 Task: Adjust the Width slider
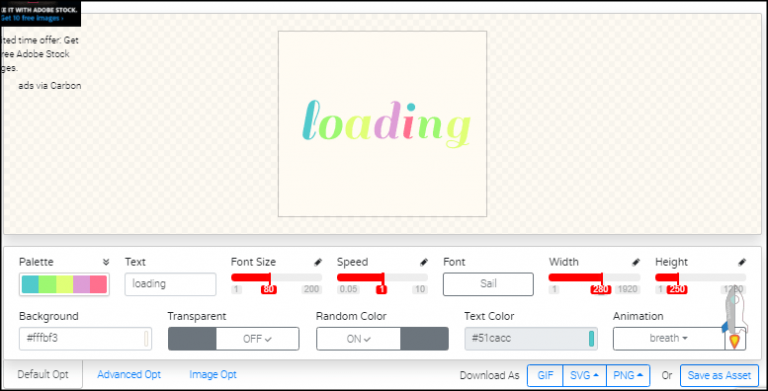[x=595, y=277]
